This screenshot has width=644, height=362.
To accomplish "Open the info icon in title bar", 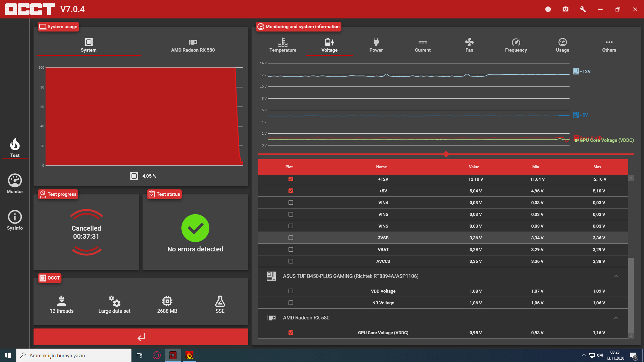I will pos(548,9).
